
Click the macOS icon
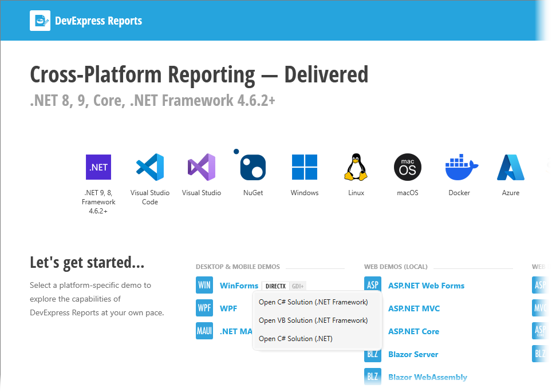(408, 167)
